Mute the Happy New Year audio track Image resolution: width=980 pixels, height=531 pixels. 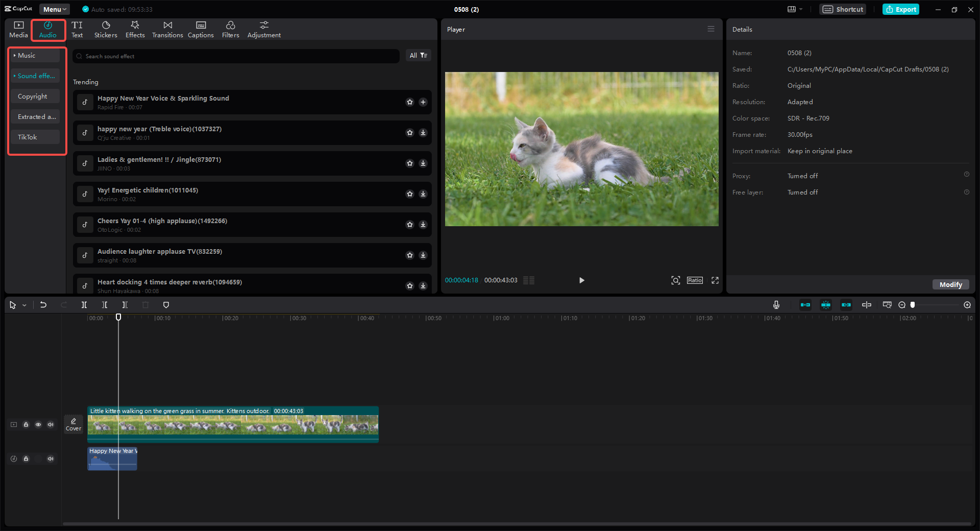click(x=50, y=458)
